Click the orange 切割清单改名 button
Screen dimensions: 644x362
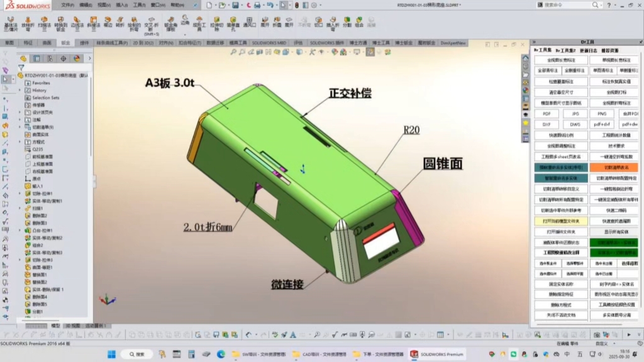point(614,167)
